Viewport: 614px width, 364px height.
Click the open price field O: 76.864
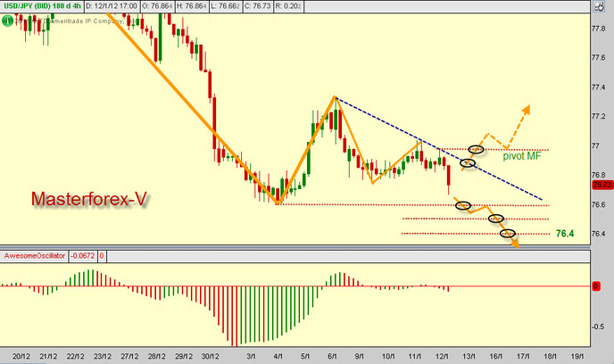pos(157,6)
